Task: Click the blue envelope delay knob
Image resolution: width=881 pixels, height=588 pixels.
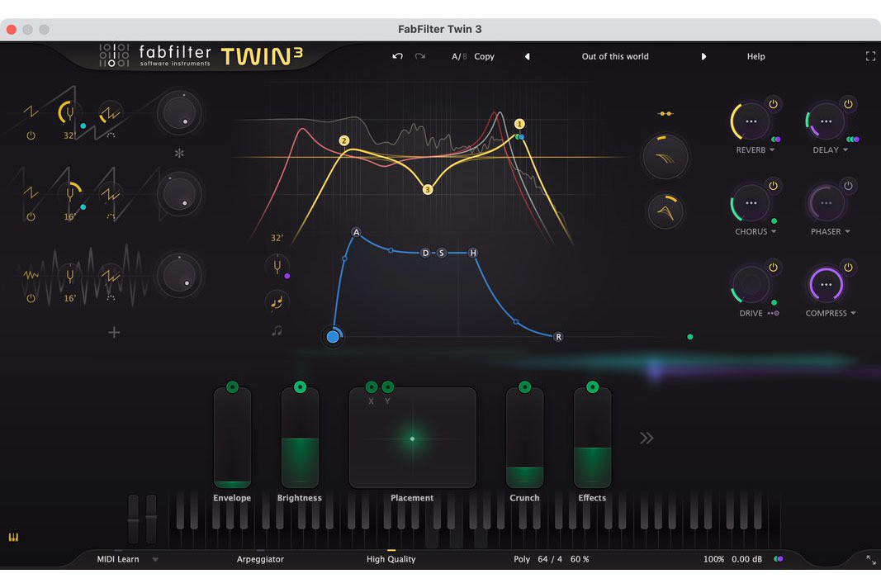Action: (x=333, y=336)
